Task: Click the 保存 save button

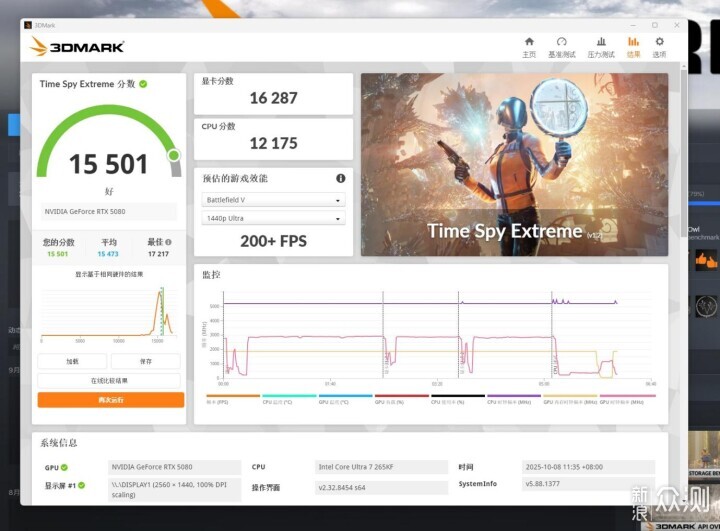Action: (x=146, y=362)
